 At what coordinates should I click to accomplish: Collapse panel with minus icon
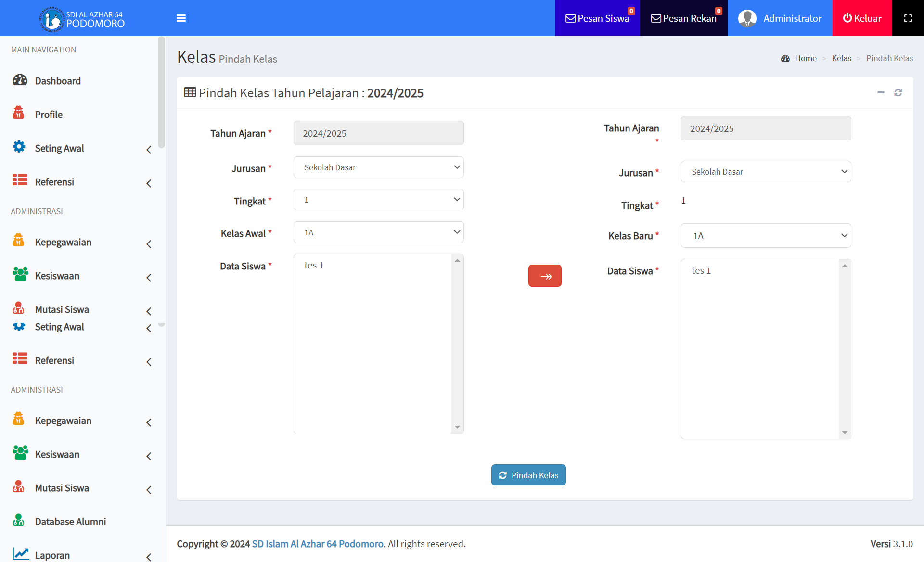coord(881,92)
